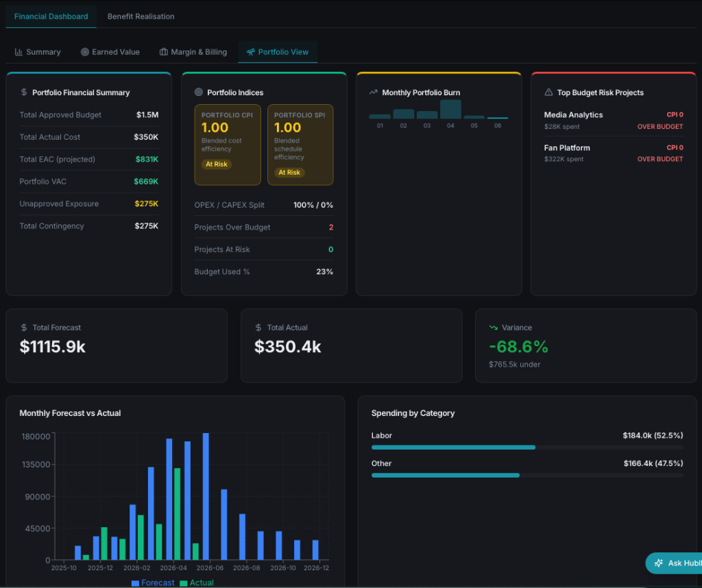
Task: Click the month 02 bar in Monthly Portfolio Burn
Action: click(x=403, y=114)
